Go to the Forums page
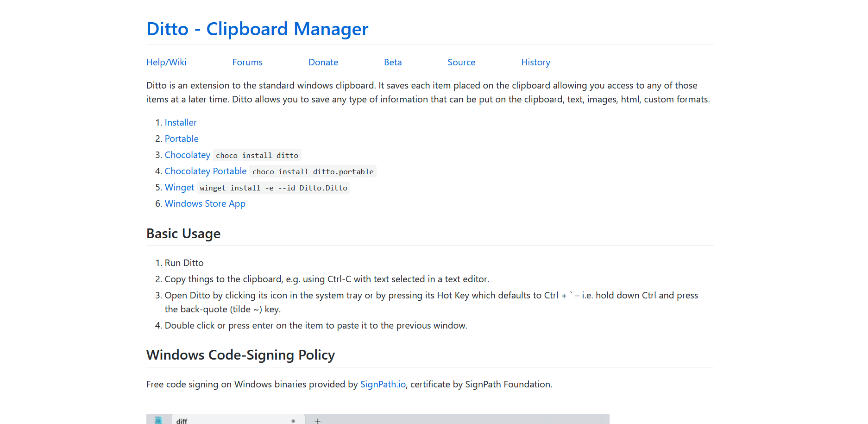Screen dimensions: 868x424 click(x=247, y=62)
